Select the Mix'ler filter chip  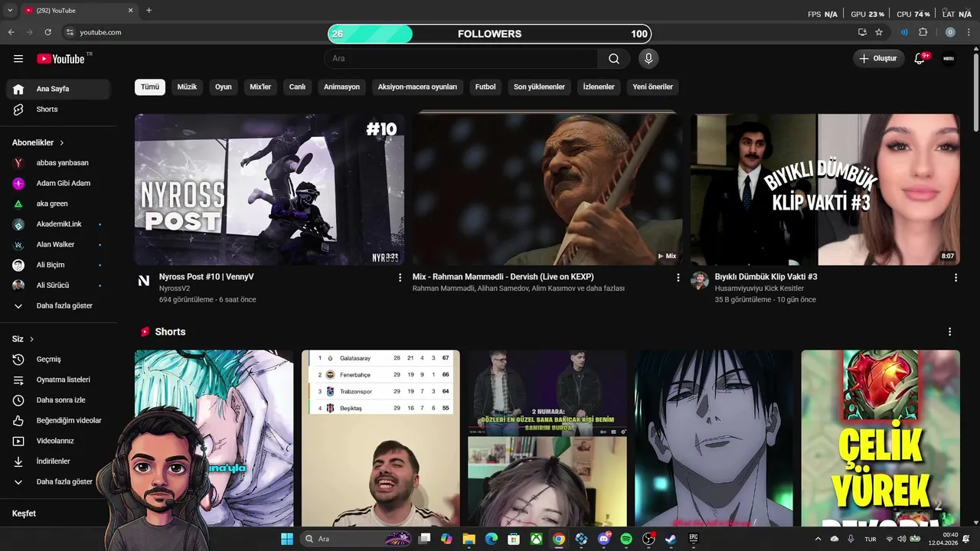tap(260, 86)
